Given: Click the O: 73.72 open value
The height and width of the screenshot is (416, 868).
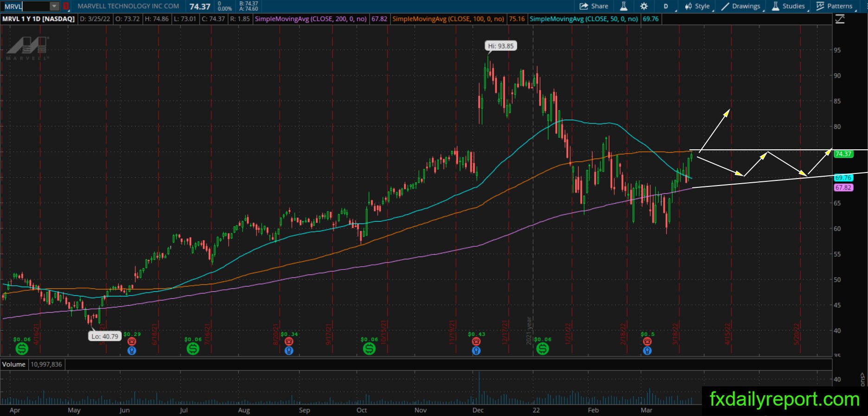Looking at the screenshot, I should point(127,19).
